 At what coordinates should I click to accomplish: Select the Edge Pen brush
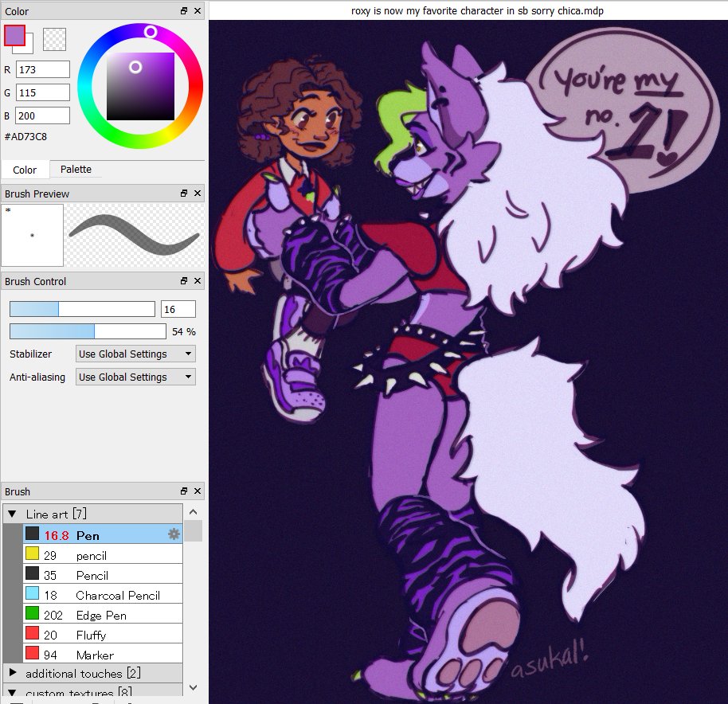(103, 615)
